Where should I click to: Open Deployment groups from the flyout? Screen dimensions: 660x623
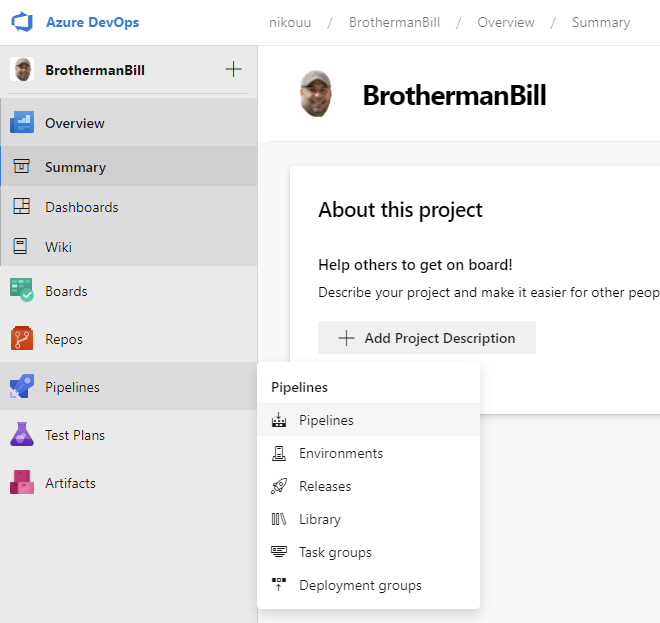click(368, 585)
